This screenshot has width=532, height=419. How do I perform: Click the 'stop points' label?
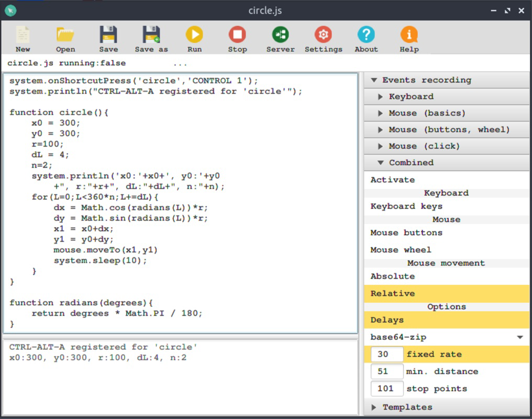coord(437,389)
